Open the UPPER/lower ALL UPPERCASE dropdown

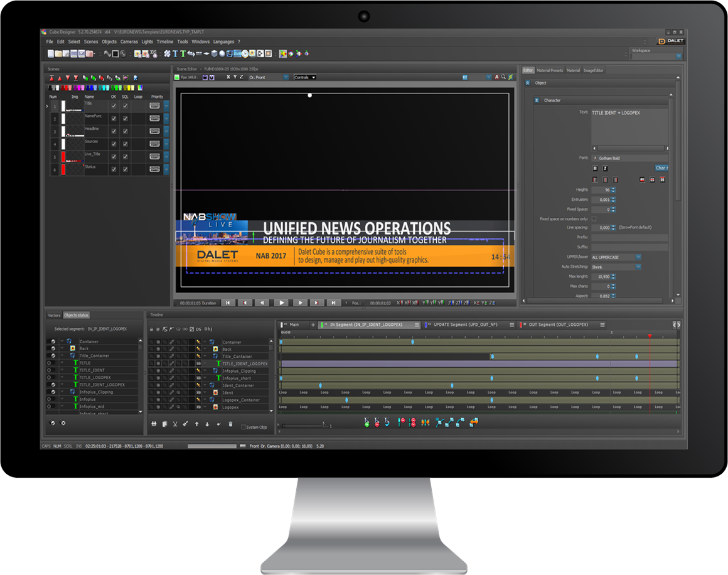[x=616, y=257]
